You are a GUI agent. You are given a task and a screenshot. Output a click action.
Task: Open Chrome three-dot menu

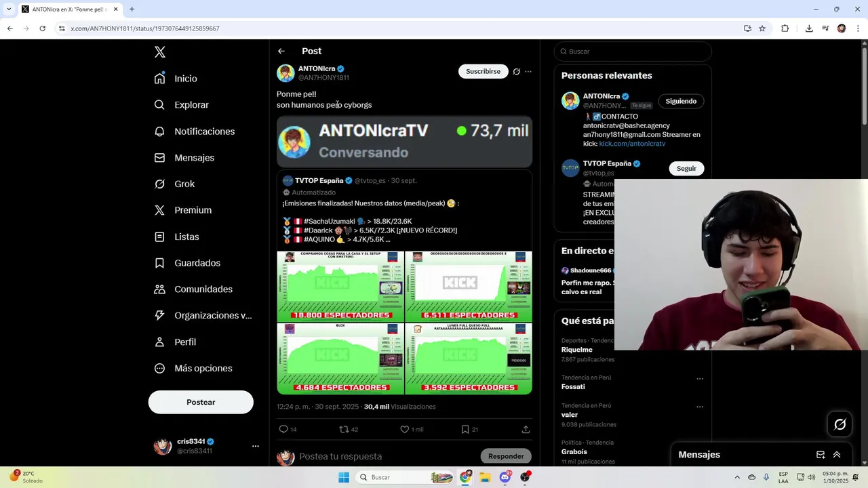point(858,28)
